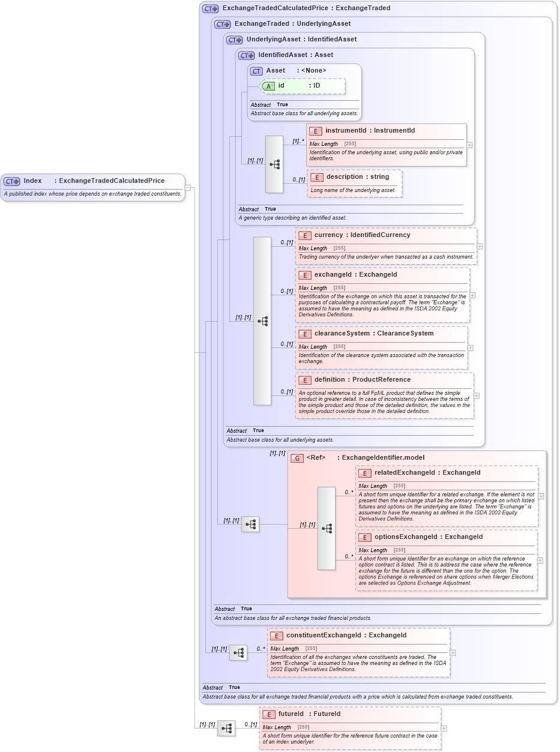Click the E icon of currency

point(305,235)
